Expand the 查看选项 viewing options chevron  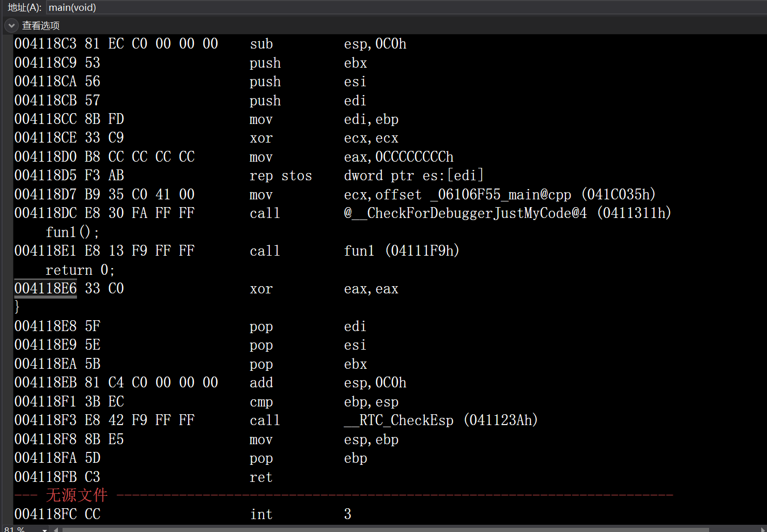tap(11, 25)
